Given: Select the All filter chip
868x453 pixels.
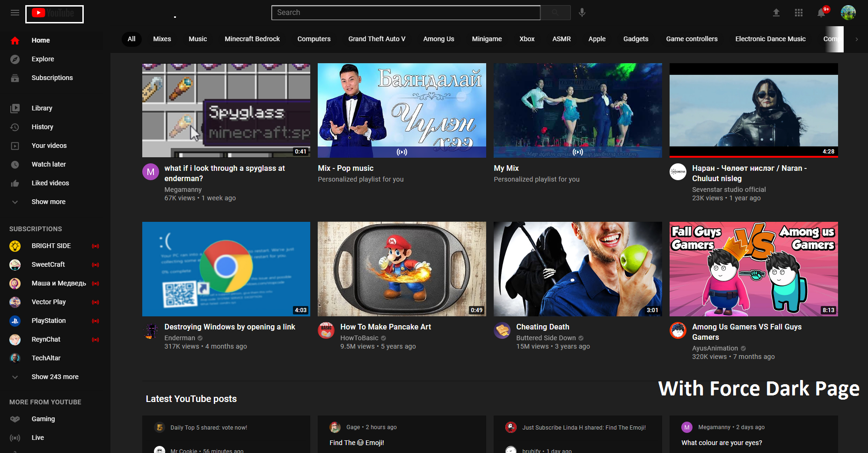Looking at the screenshot, I should [x=131, y=39].
